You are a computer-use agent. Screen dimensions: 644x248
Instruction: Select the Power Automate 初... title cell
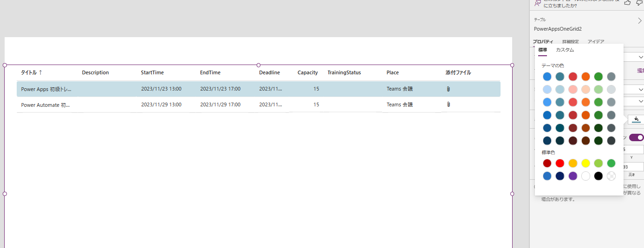(45, 104)
